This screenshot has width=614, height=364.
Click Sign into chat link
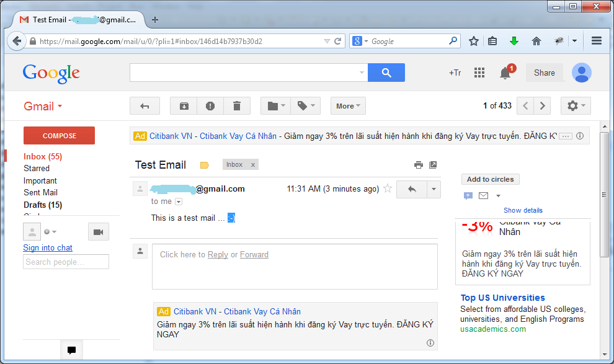pyautogui.click(x=48, y=248)
